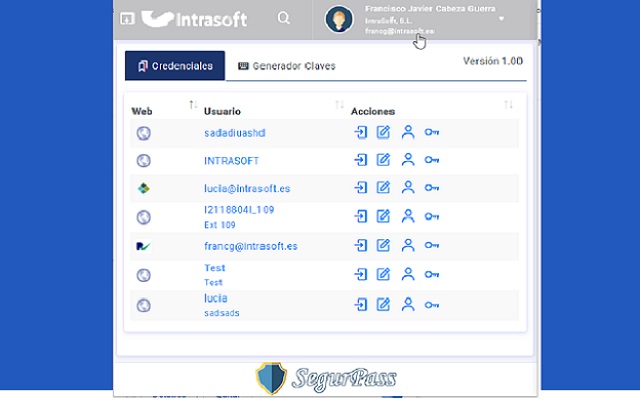Edit the francg@intrasoft.es credential
The image size is (640, 400).
383,245
